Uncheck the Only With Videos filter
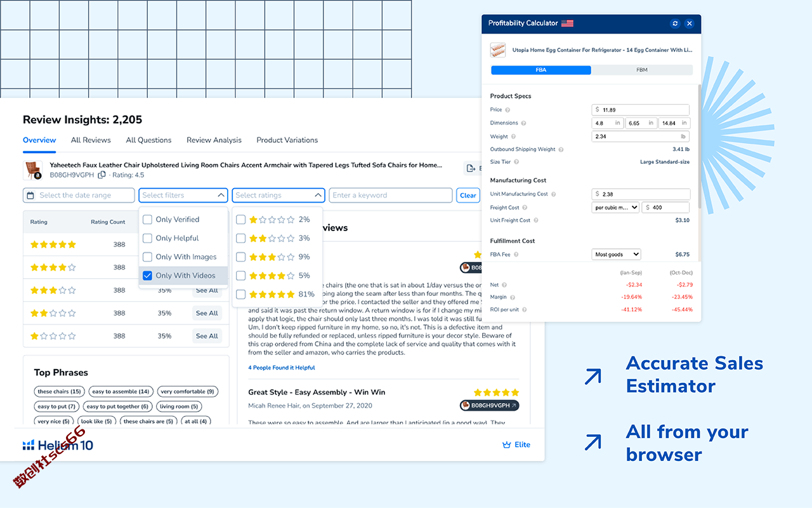 point(147,276)
